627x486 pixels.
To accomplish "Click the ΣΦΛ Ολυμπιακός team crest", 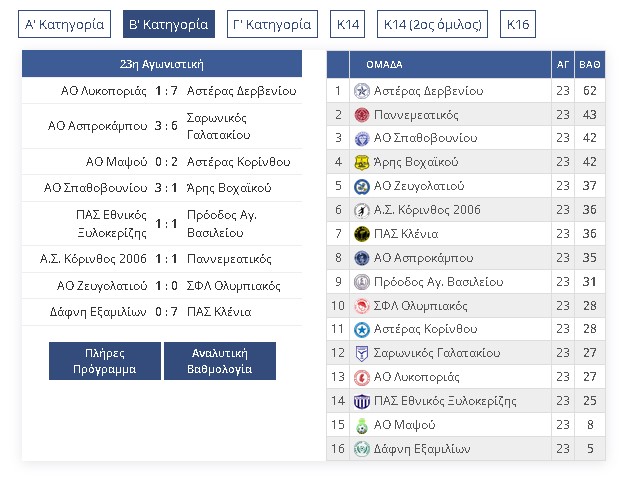I will (362, 306).
